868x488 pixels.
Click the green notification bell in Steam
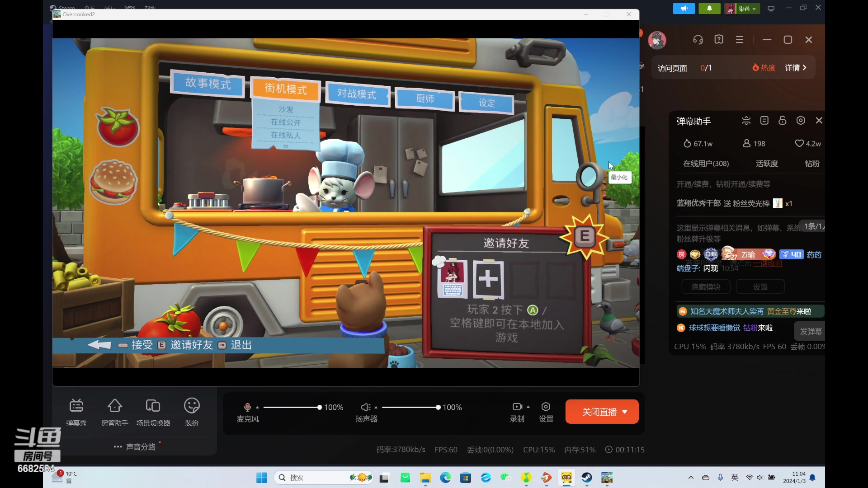pos(709,9)
